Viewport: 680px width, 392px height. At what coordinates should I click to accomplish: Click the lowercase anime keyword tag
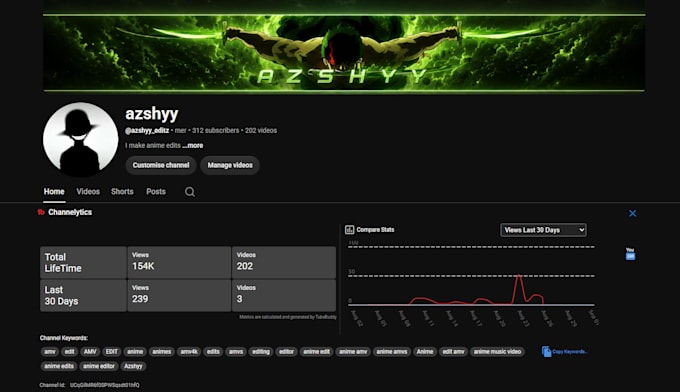click(x=135, y=352)
